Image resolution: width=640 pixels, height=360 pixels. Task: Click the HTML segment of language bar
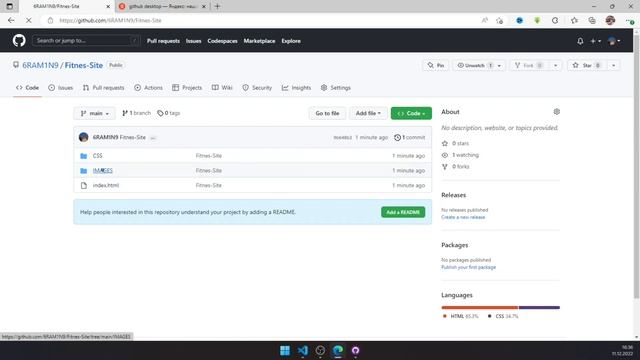(x=480, y=307)
